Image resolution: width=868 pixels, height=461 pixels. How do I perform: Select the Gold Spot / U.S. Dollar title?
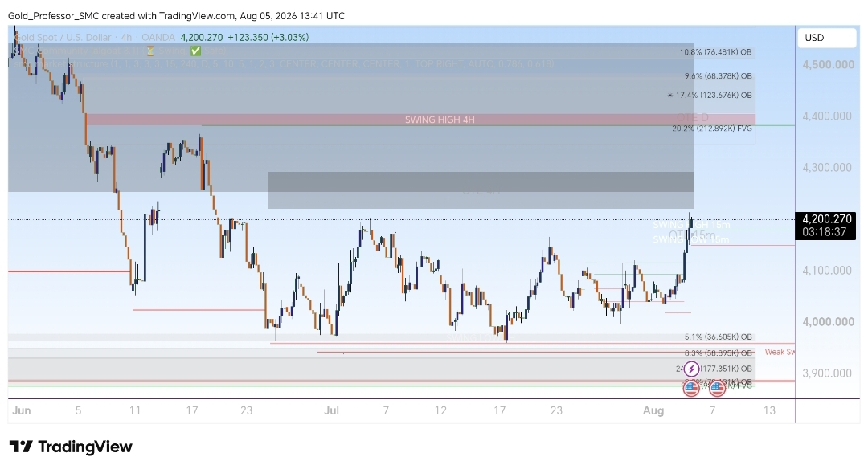coord(63,38)
